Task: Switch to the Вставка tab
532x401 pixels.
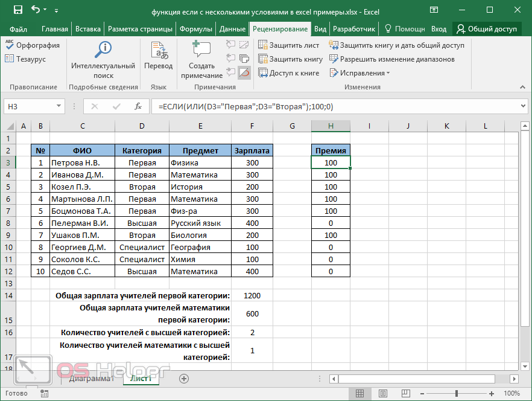Action: (x=88, y=29)
